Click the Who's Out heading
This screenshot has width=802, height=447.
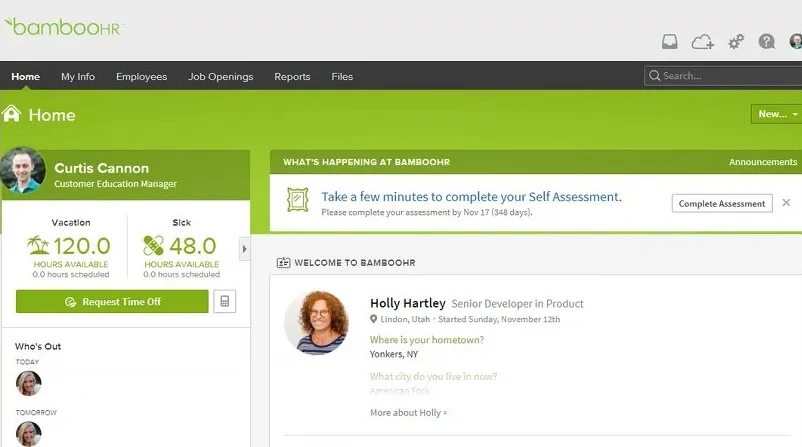38,346
